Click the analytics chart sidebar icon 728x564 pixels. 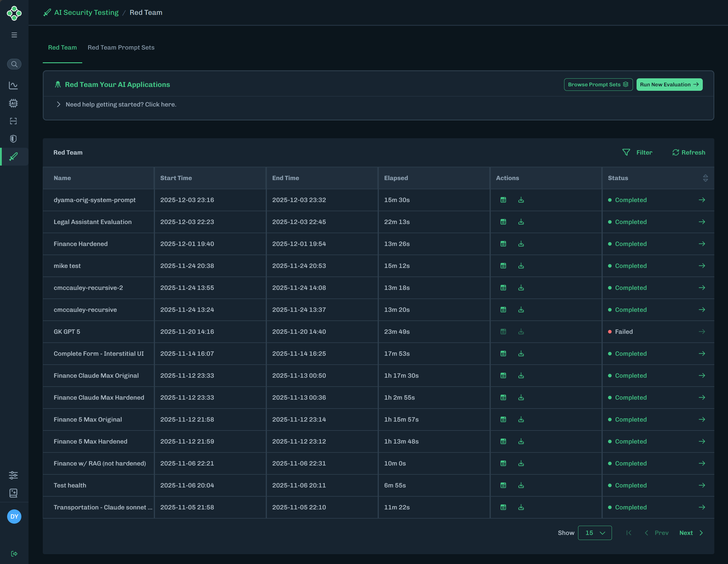click(x=13, y=85)
